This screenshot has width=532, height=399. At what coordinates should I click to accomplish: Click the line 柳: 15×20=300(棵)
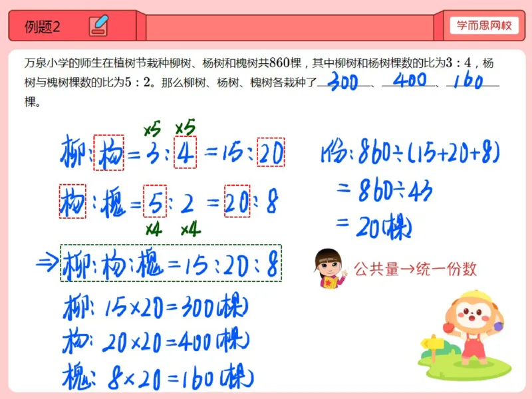[156, 307]
